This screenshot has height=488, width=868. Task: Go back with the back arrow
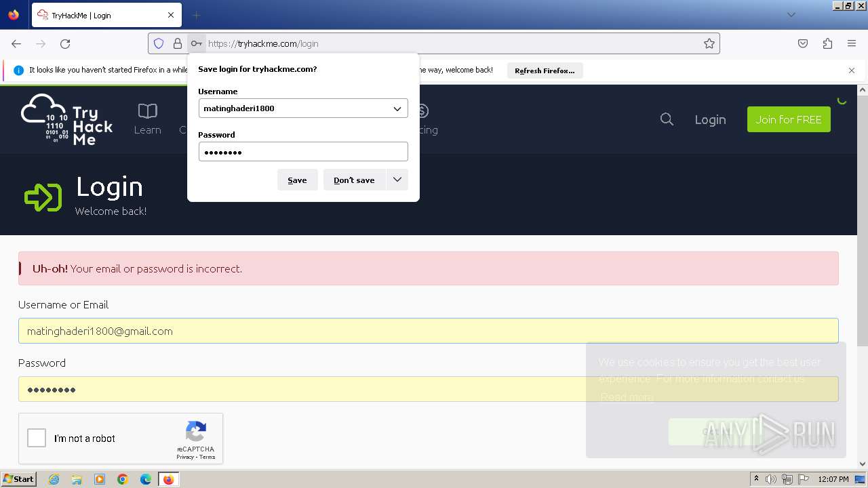point(16,43)
